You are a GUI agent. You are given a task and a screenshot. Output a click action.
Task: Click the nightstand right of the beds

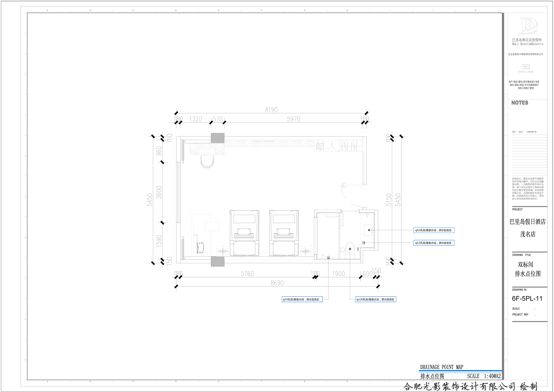pyautogui.click(x=305, y=251)
